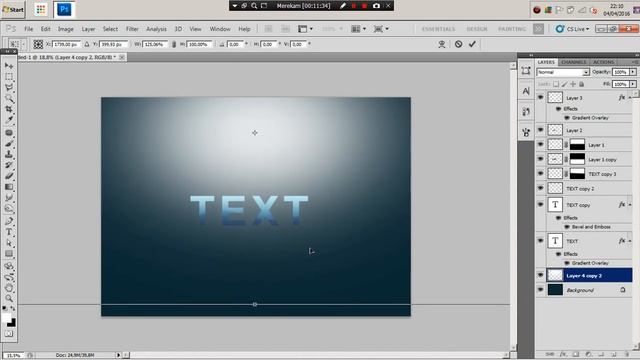Open the Filter menu
Image resolution: width=640 pixels, height=360 pixels.
132,29
